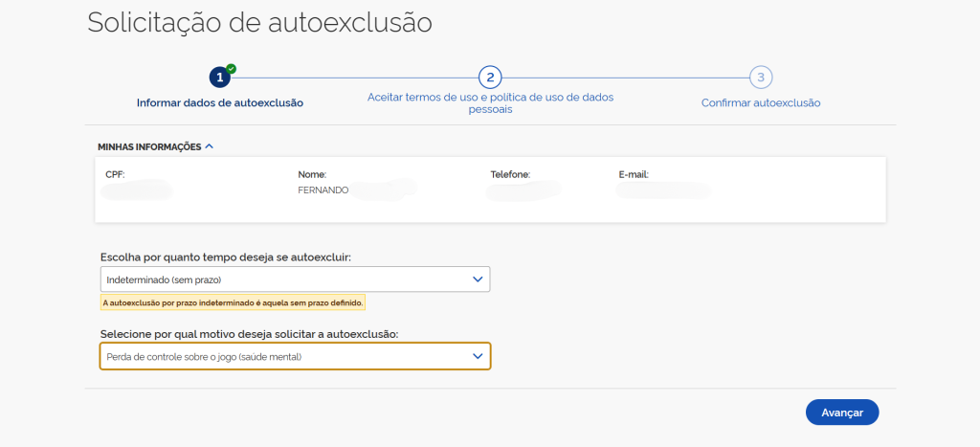Image resolution: width=980 pixels, height=447 pixels.
Task: Click the name 'FERNANDO' text
Action: click(323, 190)
